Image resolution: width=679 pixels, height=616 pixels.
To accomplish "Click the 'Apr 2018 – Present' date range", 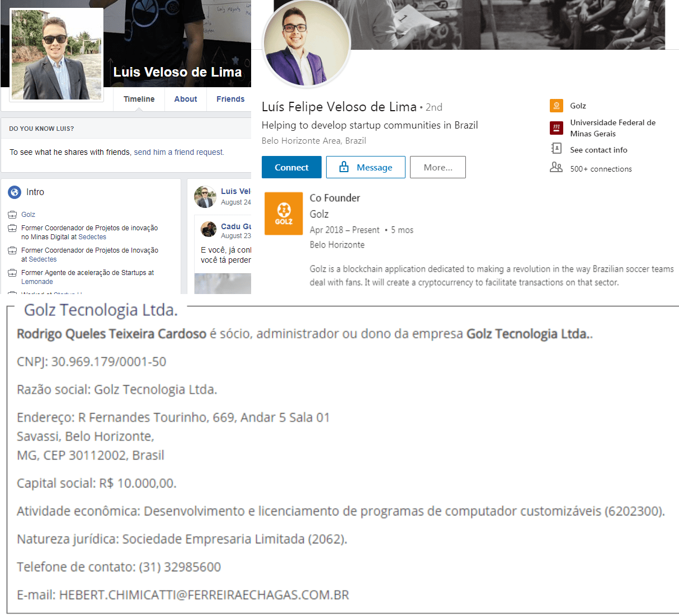I will (x=345, y=230).
